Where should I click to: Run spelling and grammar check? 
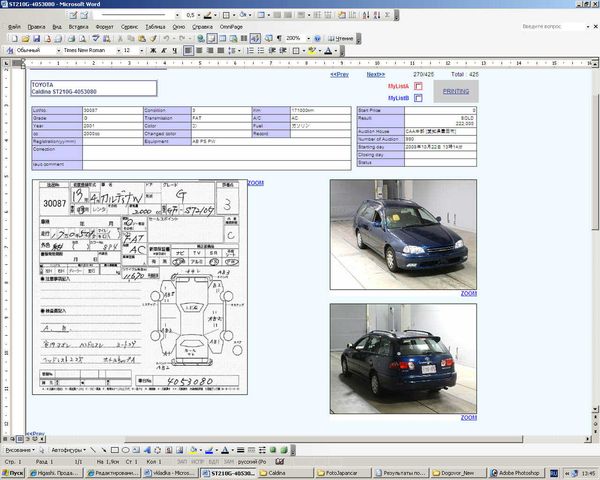96,39
